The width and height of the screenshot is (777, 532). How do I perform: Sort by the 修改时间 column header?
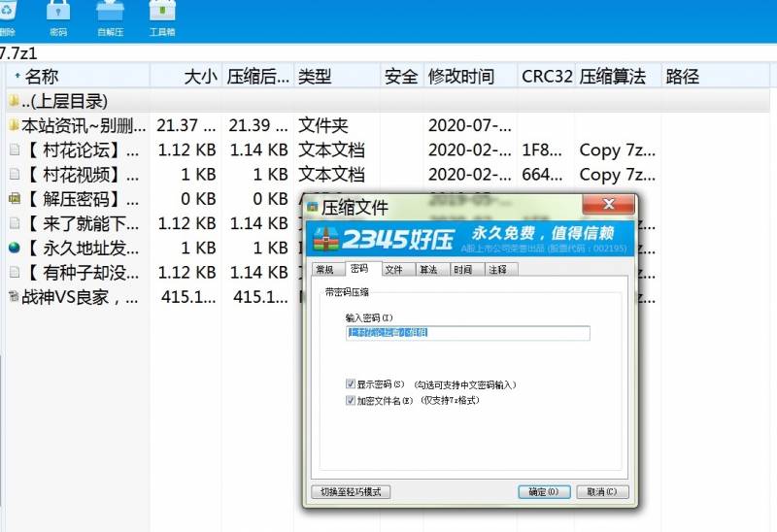(471, 77)
